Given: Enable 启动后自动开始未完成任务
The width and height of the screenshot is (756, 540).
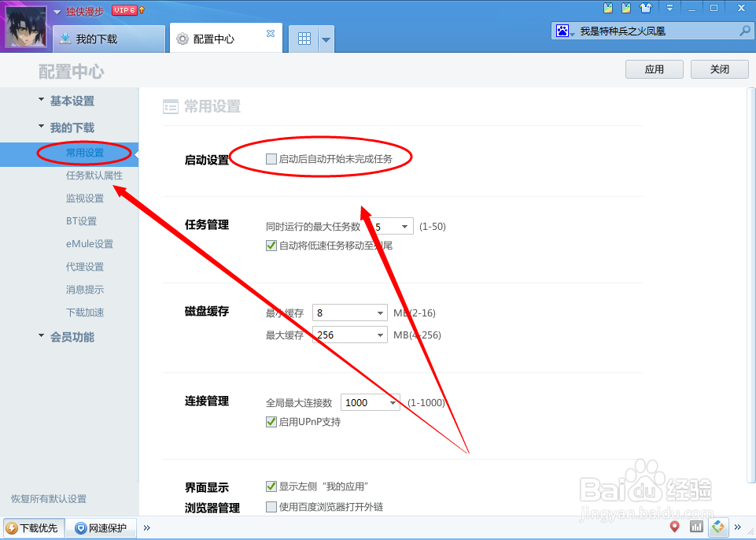Looking at the screenshot, I should [x=271, y=157].
